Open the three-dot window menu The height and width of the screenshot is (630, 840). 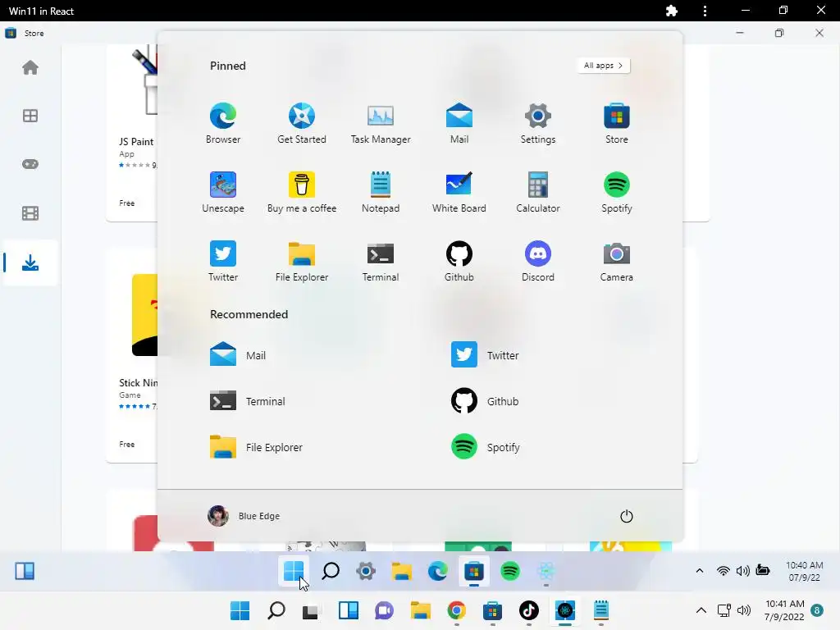coord(705,11)
